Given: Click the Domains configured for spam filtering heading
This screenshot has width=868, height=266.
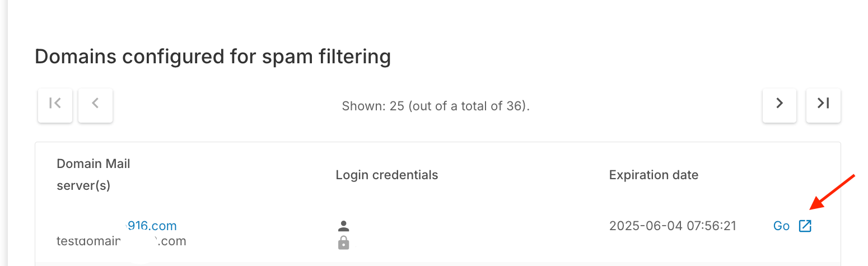Looking at the screenshot, I should [213, 57].
